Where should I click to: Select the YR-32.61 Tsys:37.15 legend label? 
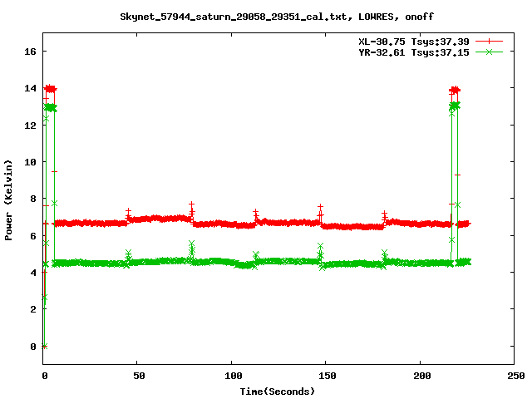tap(414, 52)
